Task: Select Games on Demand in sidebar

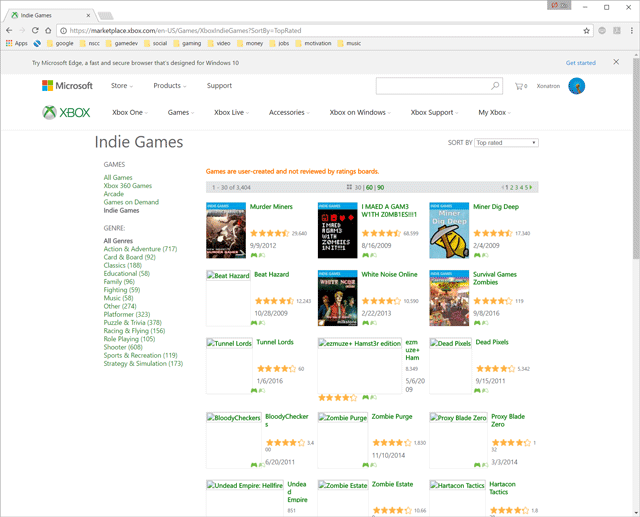Action: click(x=131, y=202)
